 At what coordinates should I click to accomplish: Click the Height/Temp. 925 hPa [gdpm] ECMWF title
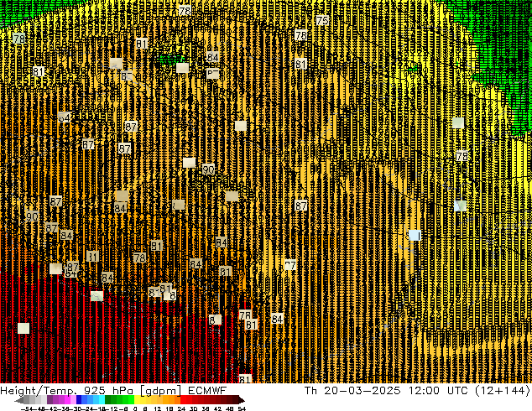click(113, 391)
